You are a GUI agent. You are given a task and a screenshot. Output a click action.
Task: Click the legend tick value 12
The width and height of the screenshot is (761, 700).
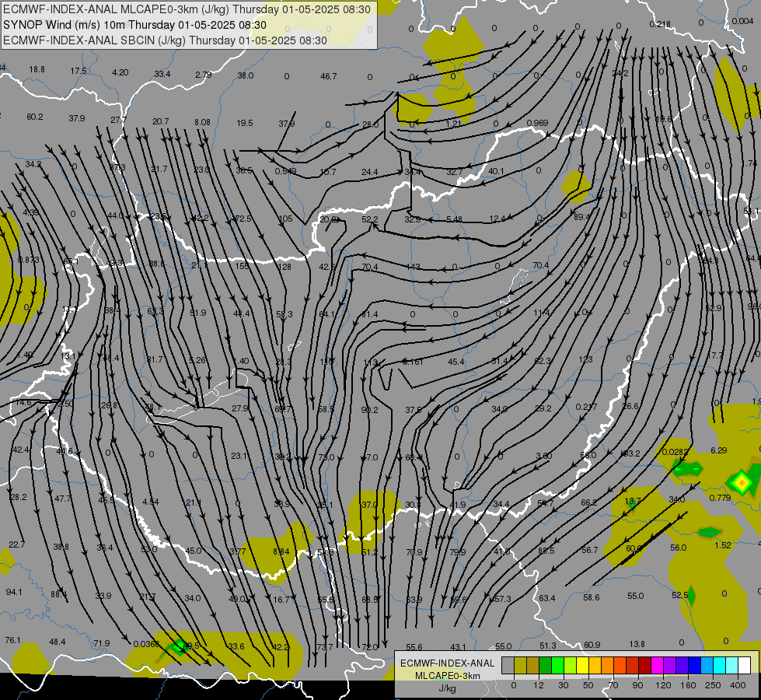tap(538, 685)
